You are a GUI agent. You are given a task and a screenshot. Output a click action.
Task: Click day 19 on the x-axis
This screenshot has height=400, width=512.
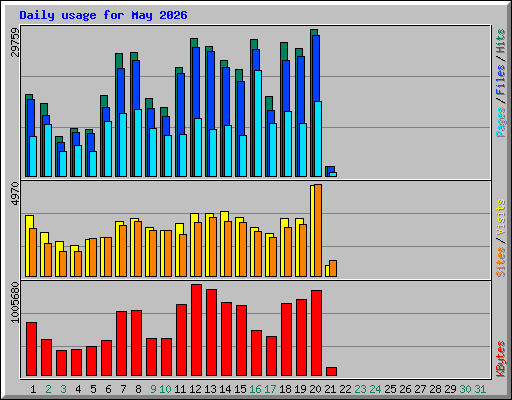(300, 389)
